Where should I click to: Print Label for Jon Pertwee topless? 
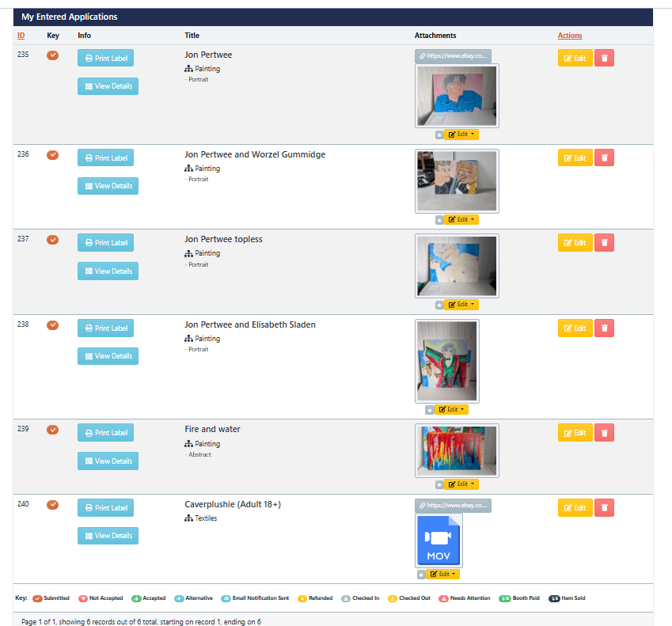tap(105, 242)
